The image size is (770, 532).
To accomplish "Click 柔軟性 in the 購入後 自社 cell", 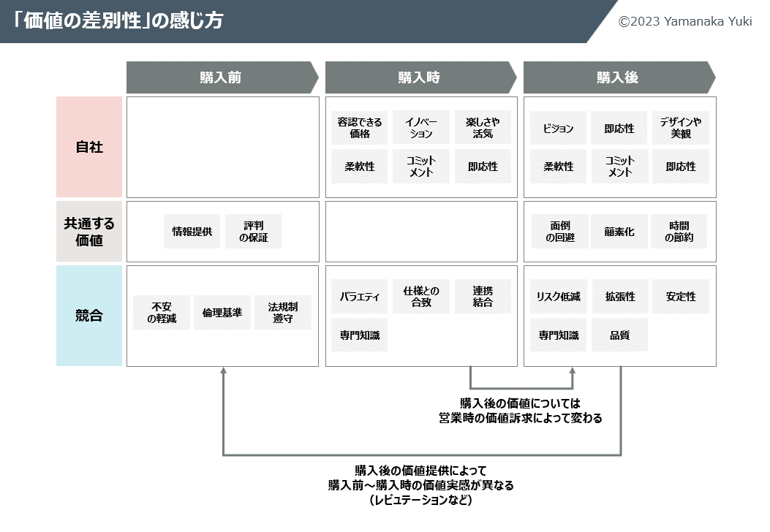I will pyautogui.click(x=558, y=167).
